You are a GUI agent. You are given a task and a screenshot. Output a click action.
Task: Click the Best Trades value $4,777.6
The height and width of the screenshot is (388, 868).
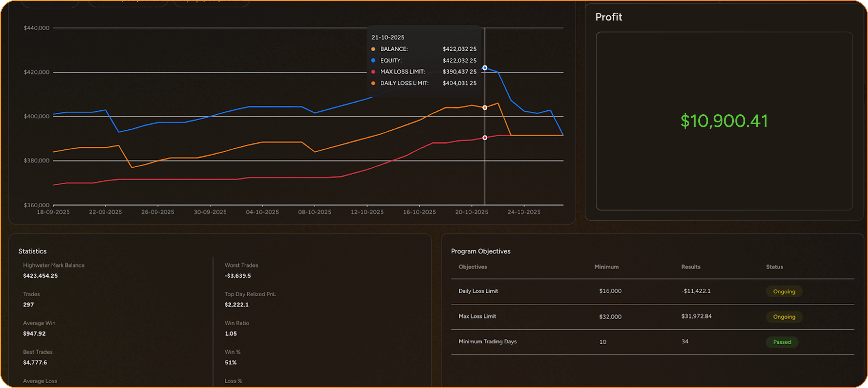click(35, 363)
